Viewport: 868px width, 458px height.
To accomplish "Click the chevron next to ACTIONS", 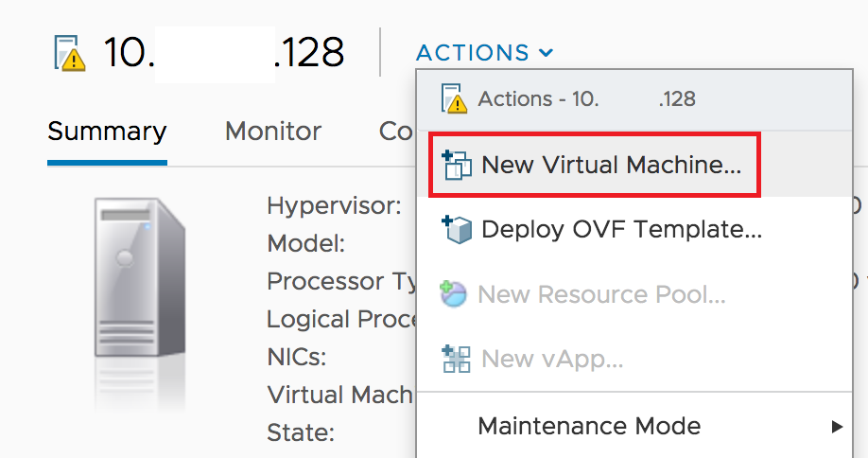I will pyautogui.click(x=546, y=53).
